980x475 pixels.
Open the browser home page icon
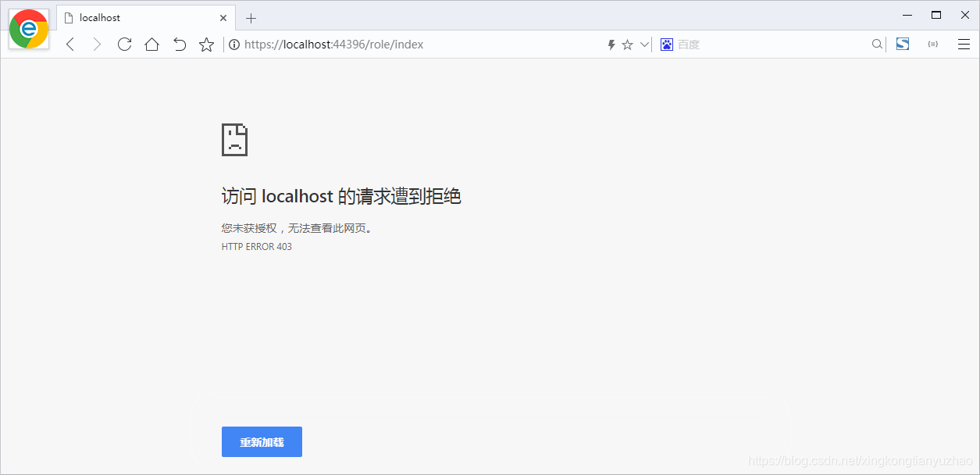(x=151, y=45)
